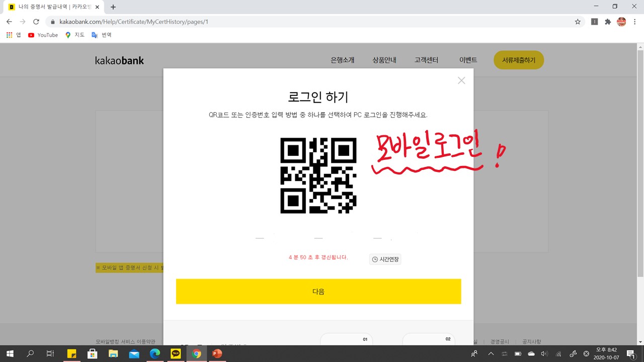Open Microsoft Edge from taskbar

point(155,354)
